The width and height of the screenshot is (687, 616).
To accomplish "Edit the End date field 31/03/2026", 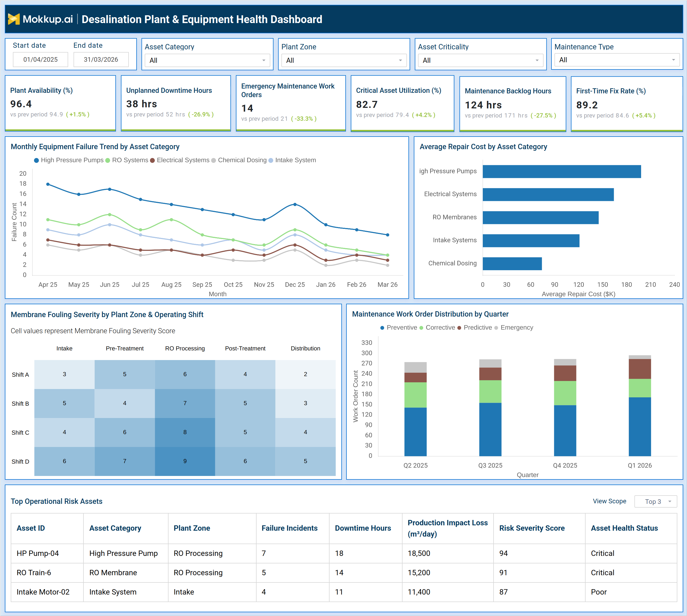I will click(101, 60).
